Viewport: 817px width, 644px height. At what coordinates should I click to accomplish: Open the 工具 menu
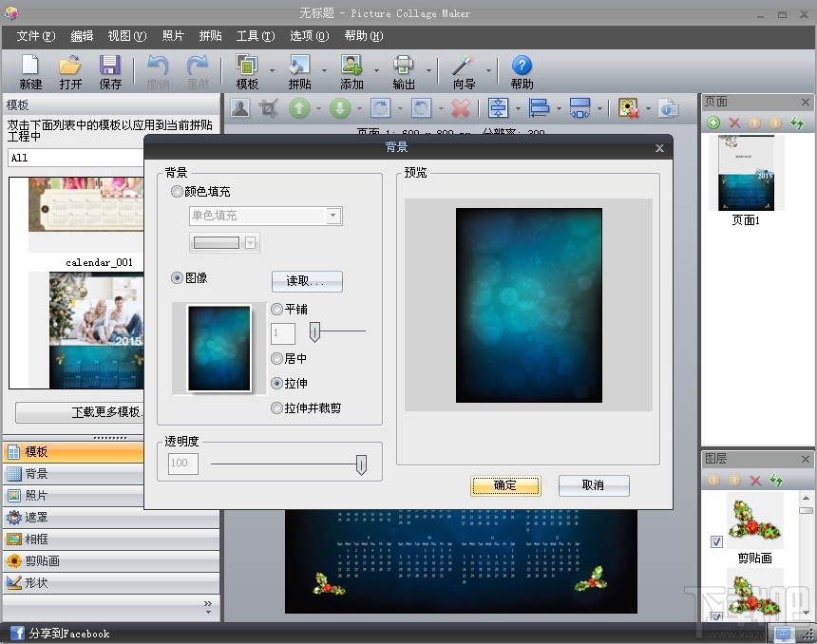tap(255, 36)
